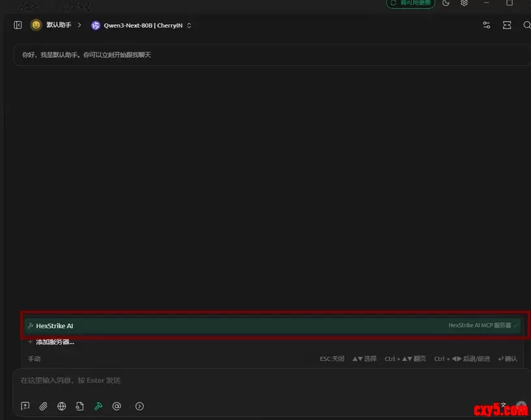Toggle the topic panel layout icon
This screenshot has width=531, height=420.
coord(507,25)
